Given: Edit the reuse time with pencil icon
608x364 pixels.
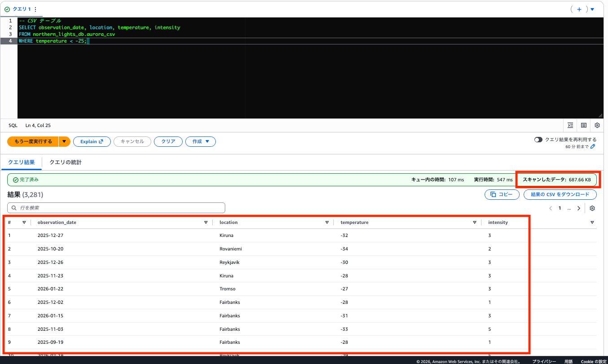Looking at the screenshot, I should pyautogui.click(x=593, y=146).
